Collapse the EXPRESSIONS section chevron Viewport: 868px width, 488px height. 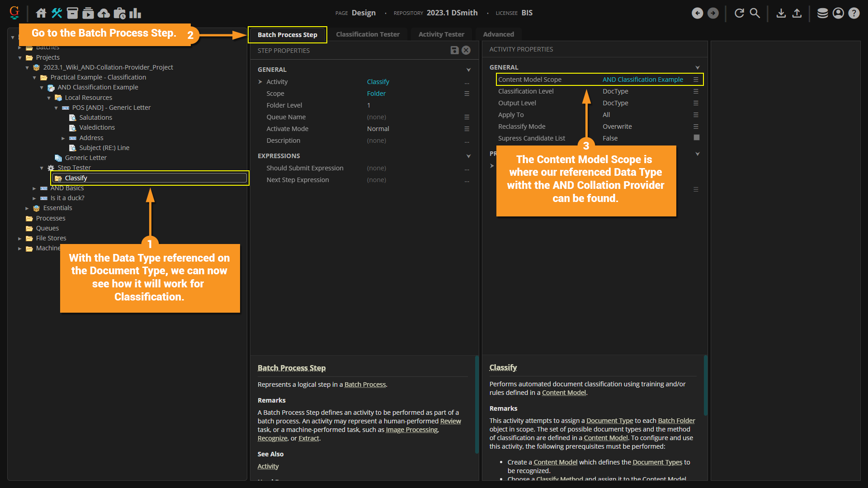coord(468,156)
